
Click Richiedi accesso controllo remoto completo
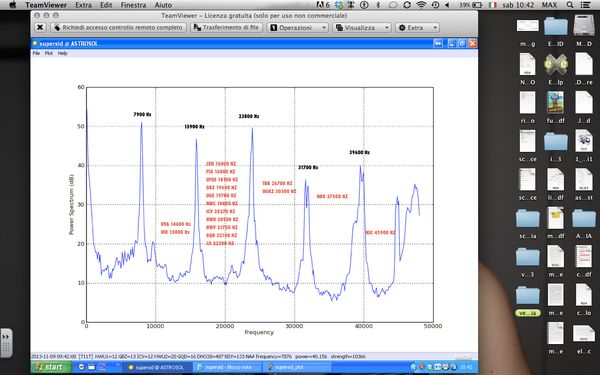tap(118, 28)
